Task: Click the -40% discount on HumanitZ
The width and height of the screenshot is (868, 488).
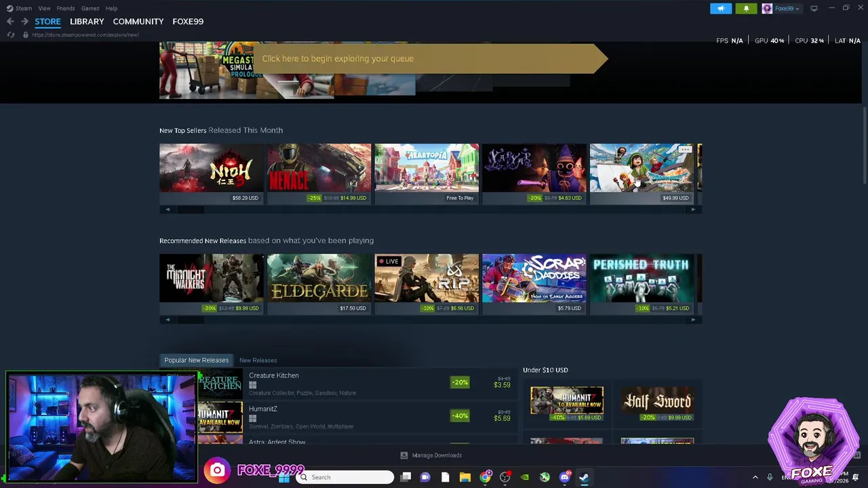Action: pyautogui.click(x=460, y=415)
